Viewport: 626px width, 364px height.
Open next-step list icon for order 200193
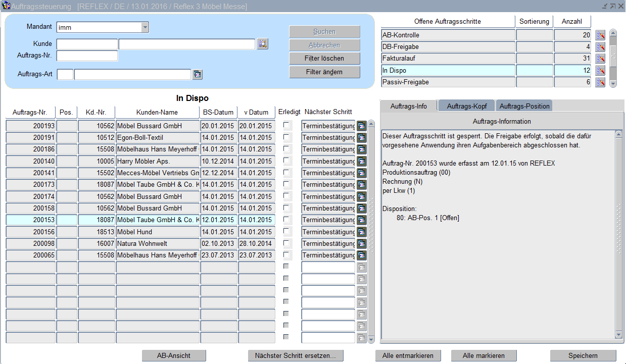point(362,126)
